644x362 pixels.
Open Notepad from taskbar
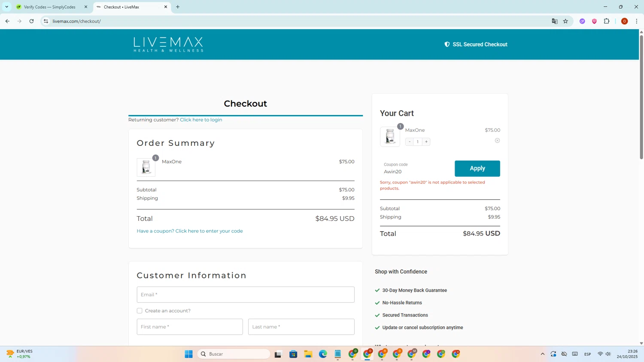(338, 354)
